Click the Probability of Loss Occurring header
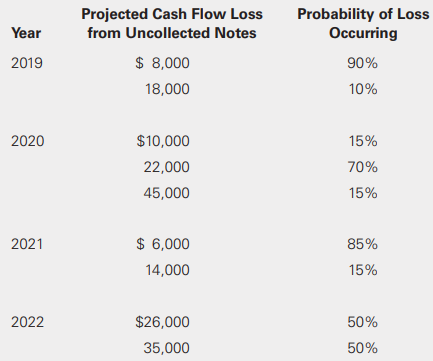The width and height of the screenshot is (433, 361). (363, 23)
